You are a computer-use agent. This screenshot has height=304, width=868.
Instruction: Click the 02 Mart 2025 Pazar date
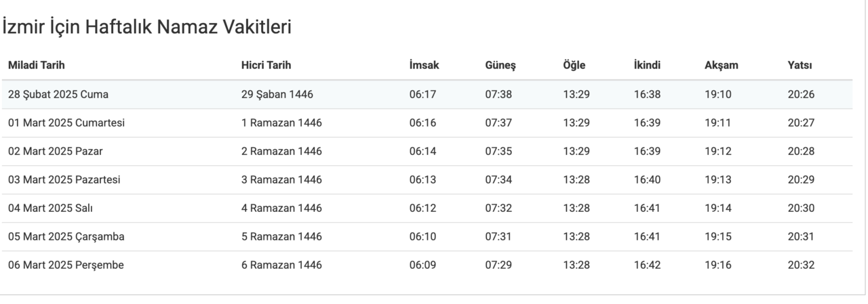pos(56,152)
